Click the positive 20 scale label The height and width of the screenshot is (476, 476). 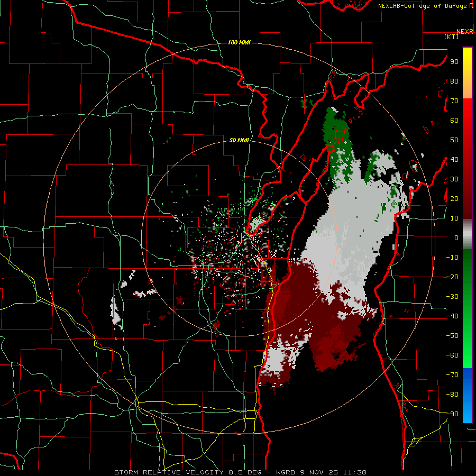pyautogui.click(x=454, y=199)
